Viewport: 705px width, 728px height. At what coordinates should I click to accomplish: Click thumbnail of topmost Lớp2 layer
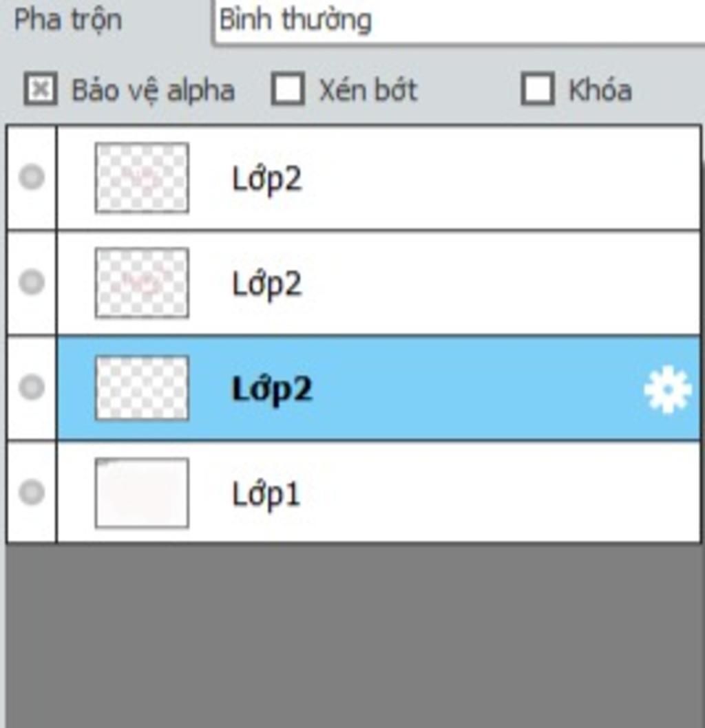142,178
